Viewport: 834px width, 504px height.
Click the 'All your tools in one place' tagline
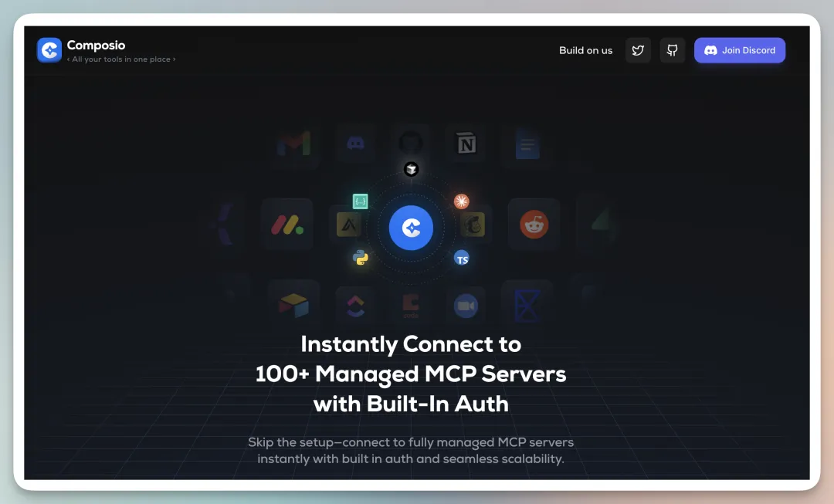[121, 59]
